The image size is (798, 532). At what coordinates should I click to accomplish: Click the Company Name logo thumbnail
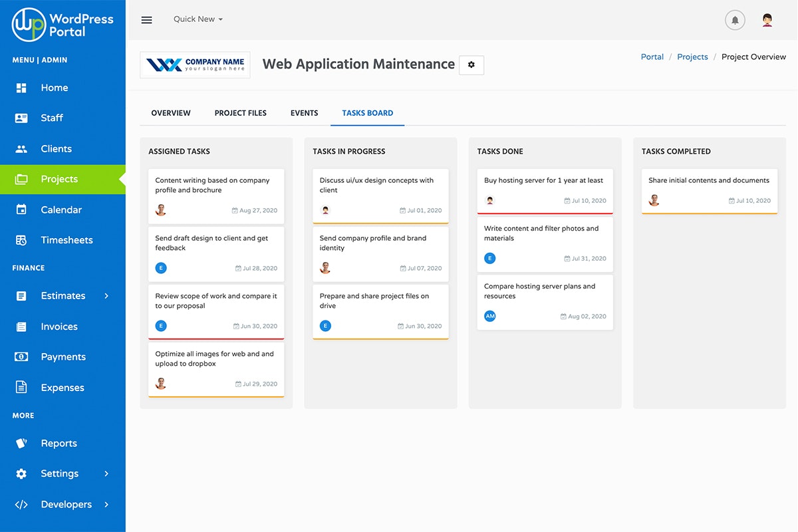point(195,65)
